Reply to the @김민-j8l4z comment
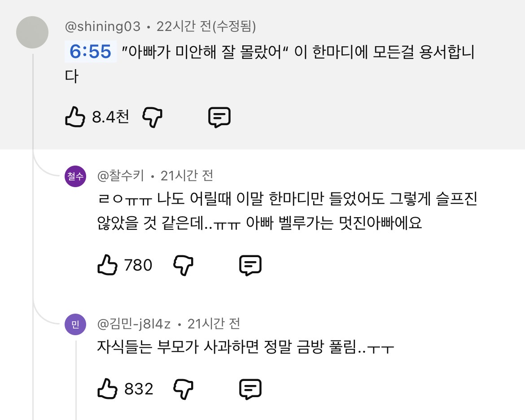The image size is (525, 420). (x=250, y=389)
